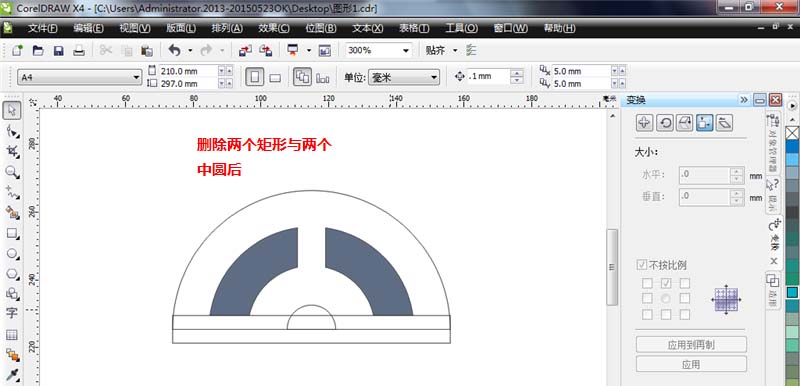800x386 pixels.
Task: Select the Text tool (字)
Action: [x=12, y=313]
